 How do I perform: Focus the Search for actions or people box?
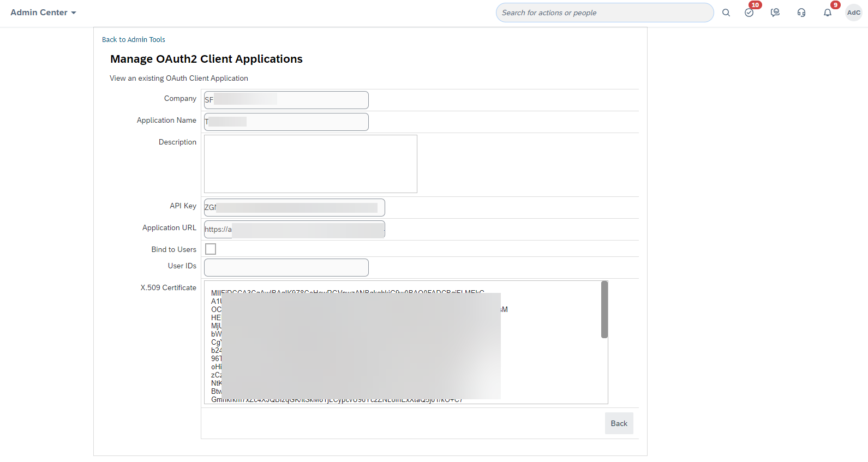(x=604, y=13)
